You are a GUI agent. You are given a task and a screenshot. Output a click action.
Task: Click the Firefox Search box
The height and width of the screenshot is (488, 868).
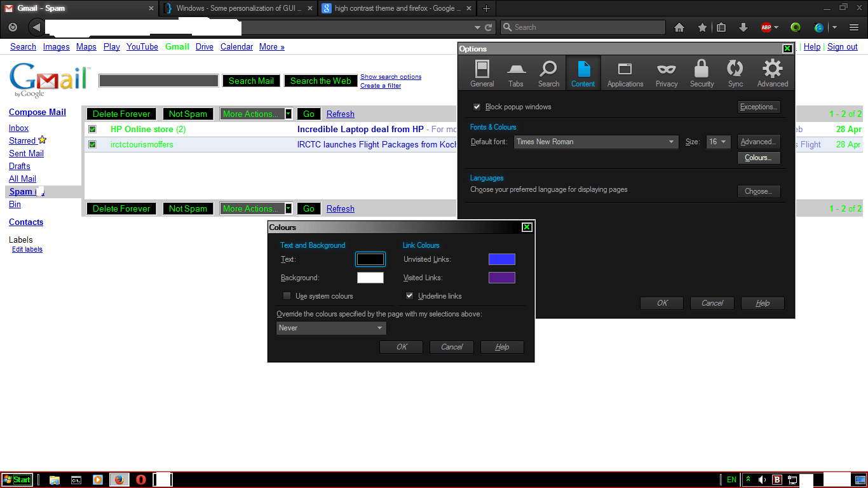[583, 27]
